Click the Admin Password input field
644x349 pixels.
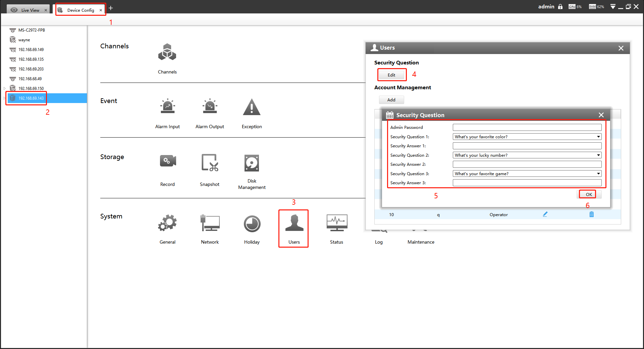coord(527,127)
